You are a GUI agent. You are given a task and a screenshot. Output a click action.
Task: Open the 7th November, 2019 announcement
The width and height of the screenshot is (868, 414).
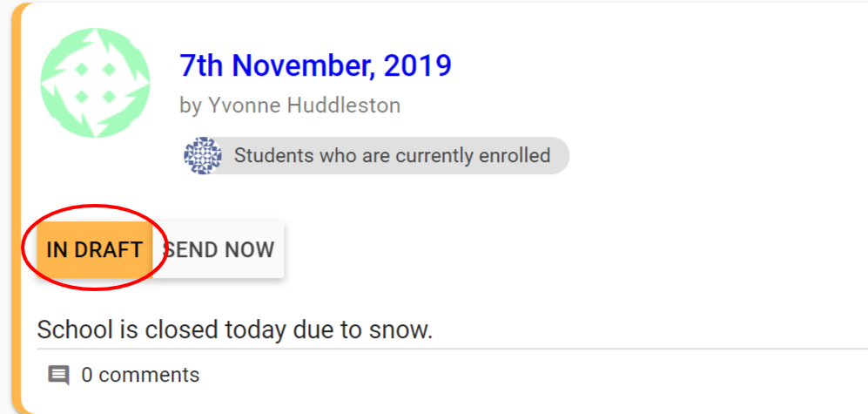point(315,65)
